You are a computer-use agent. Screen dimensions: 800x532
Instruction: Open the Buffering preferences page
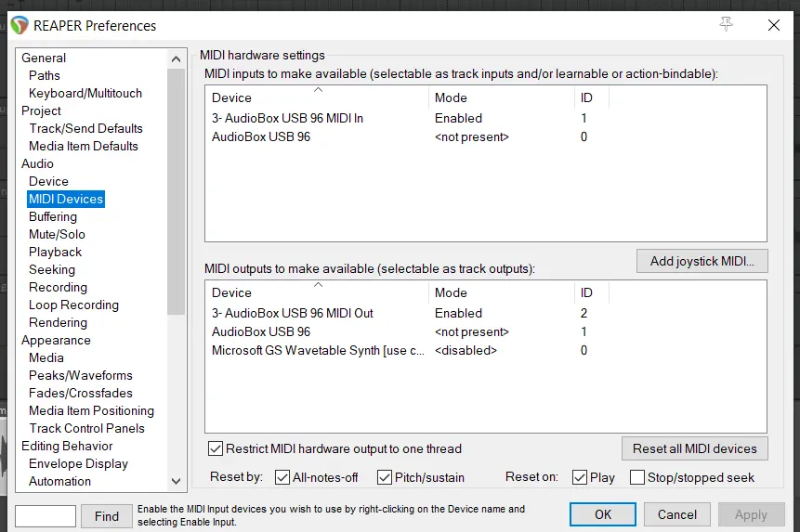click(x=53, y=216)
